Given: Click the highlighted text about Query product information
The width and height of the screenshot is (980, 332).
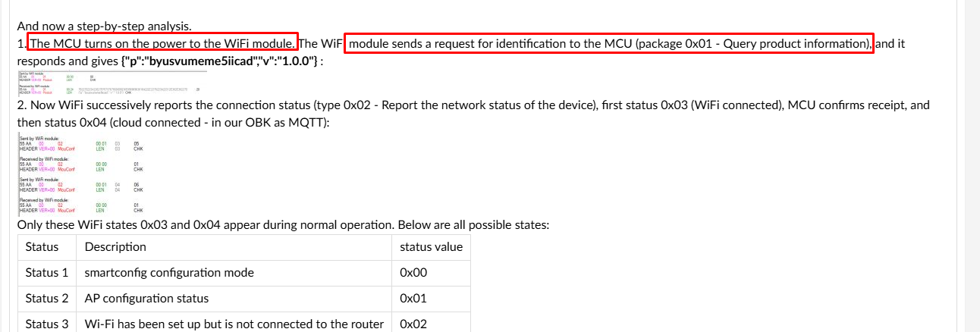Looking at the screenshot, I should (609, 44).
